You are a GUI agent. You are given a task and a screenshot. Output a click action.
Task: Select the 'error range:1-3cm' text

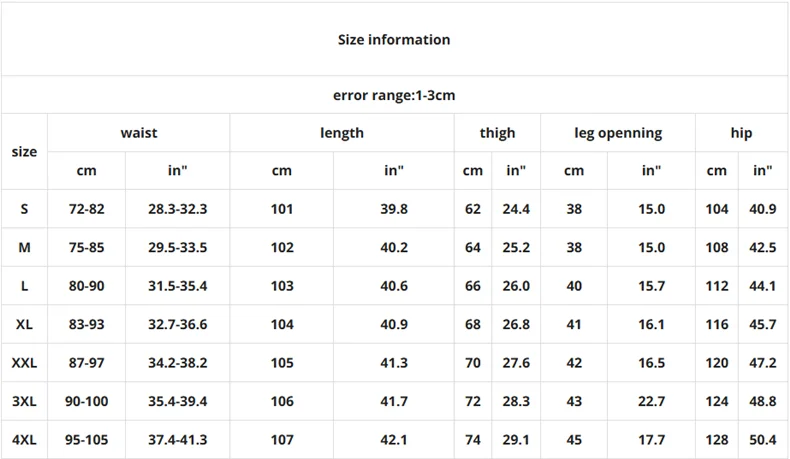click(x=393, y=95)
